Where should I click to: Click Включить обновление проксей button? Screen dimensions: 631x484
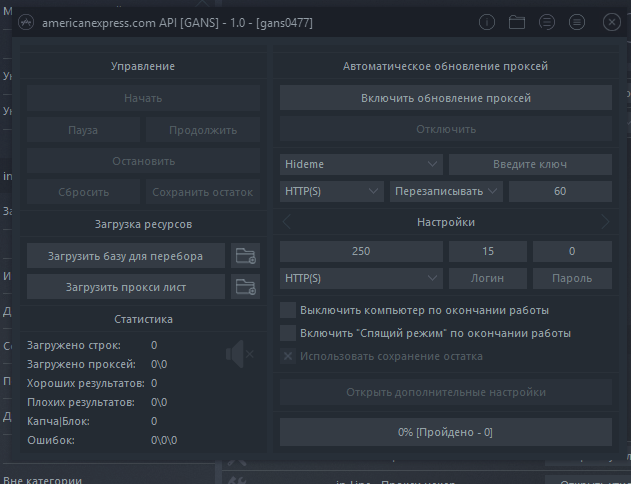(446, 98)
